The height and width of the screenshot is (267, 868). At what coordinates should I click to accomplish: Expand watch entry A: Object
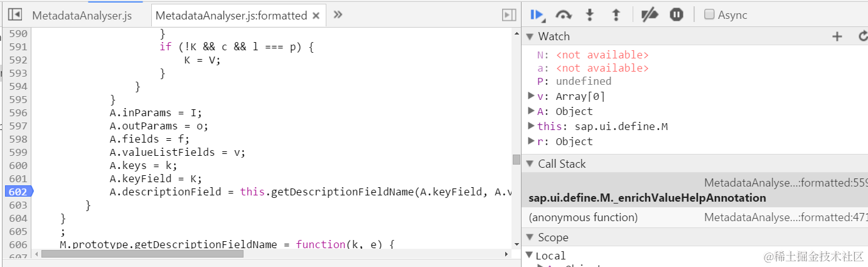531,111
